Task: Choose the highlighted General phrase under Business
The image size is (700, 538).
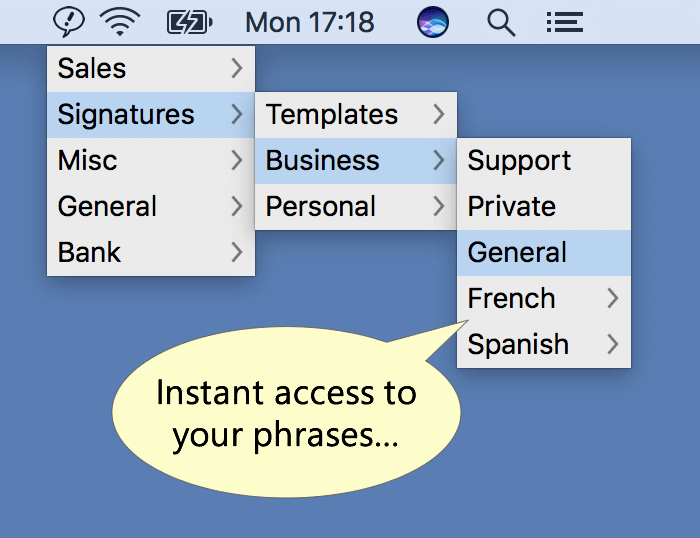Action: [x=544, y=253]
